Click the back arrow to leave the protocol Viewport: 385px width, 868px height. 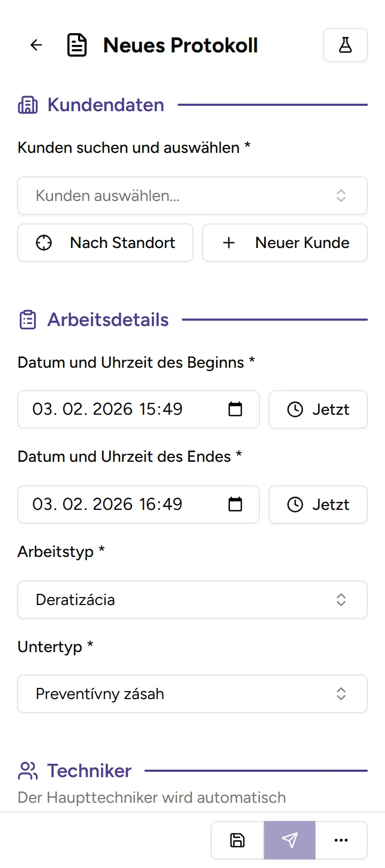(x=36, y=45)
